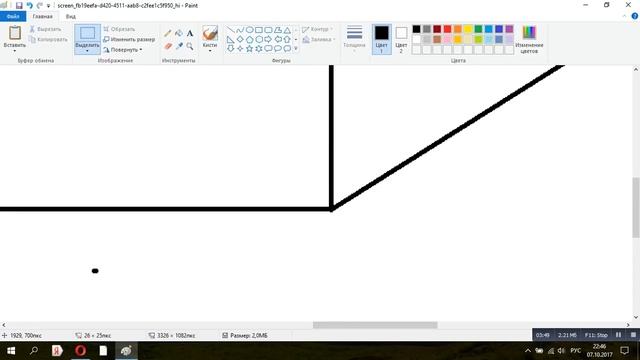Activate Color 2 (Цвет 2) background selector

tap(401, 39)
